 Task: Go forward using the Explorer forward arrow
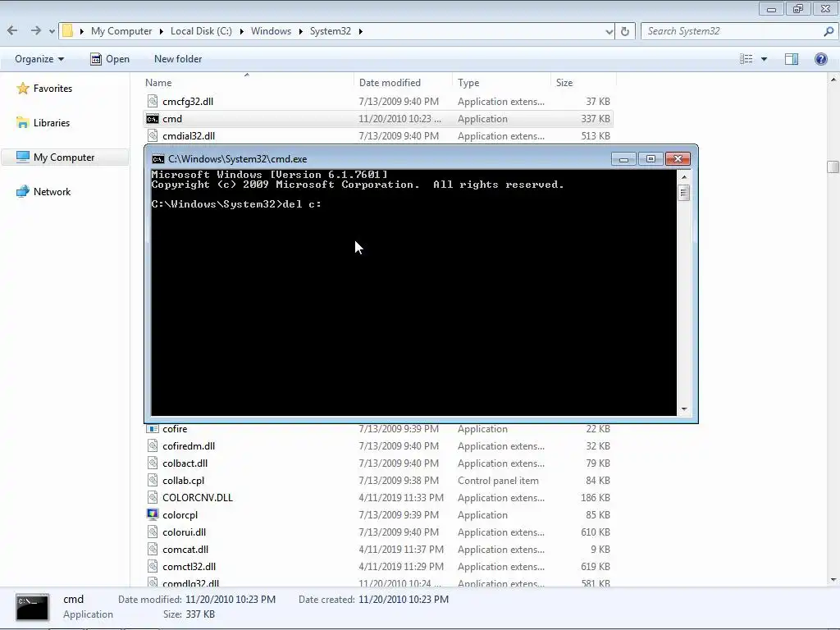tap(35, 30)
